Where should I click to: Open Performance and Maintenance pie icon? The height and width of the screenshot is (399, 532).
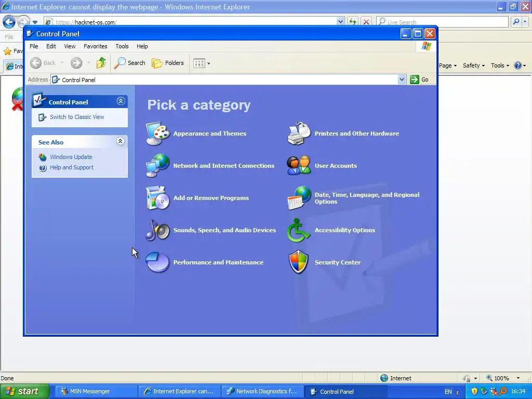pyautogui.click(x=158, y=262)
